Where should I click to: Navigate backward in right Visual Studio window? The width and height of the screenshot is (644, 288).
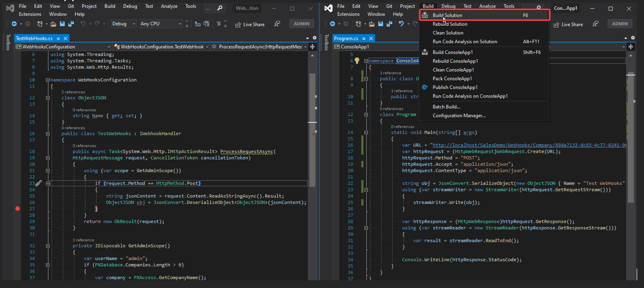pos(332,24)
